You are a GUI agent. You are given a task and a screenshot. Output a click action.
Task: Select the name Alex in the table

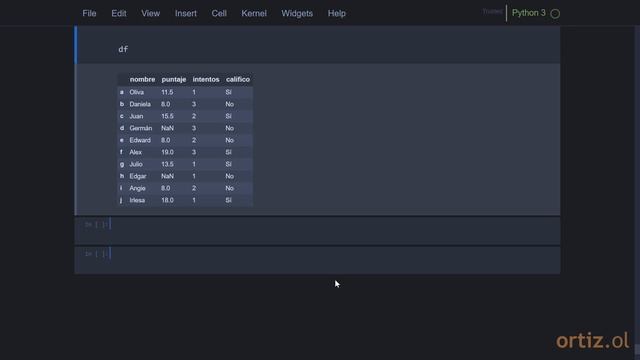pyautogui.click(x=136, y=152)
